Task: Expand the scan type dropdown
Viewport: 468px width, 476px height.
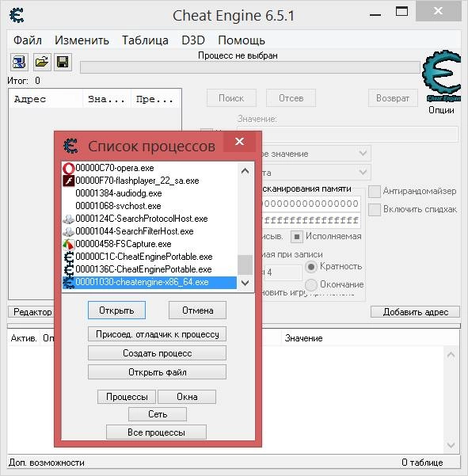Action: pos(363,154)
